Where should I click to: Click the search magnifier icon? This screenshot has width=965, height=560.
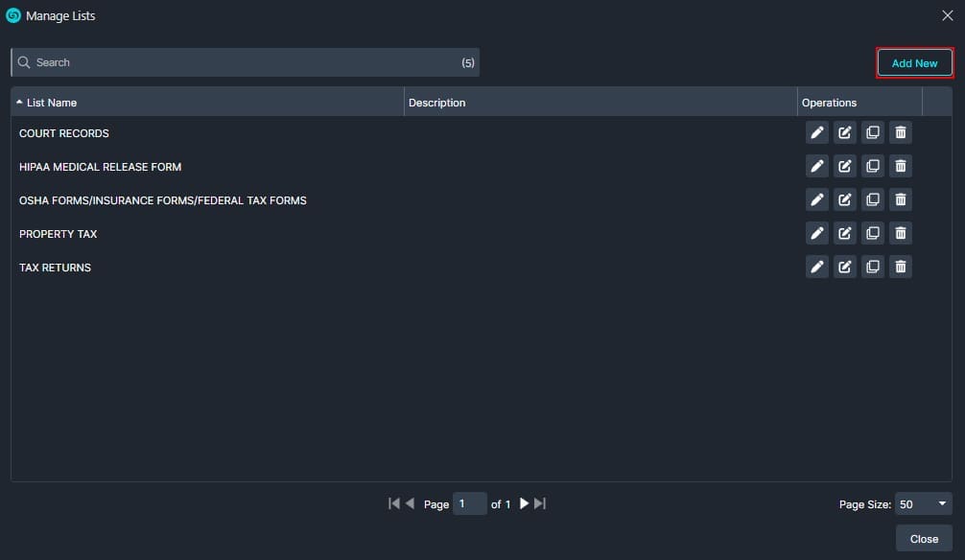point(24,61)
